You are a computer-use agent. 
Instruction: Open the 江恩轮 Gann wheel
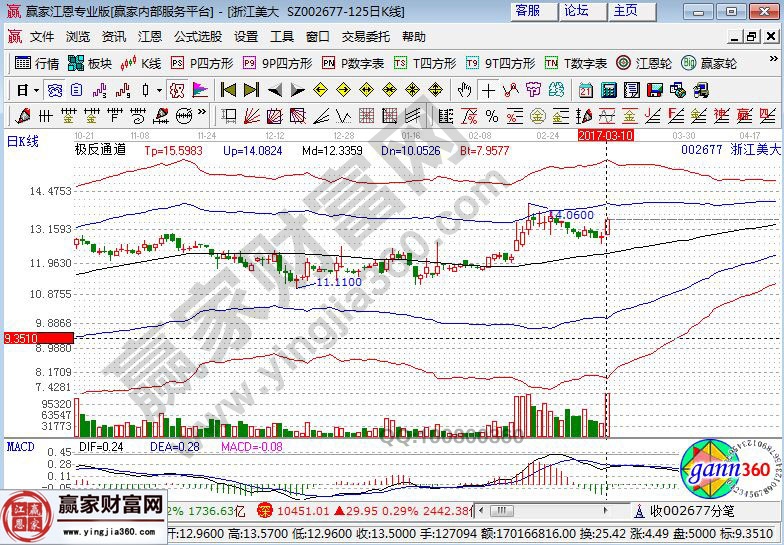[644, 63]
